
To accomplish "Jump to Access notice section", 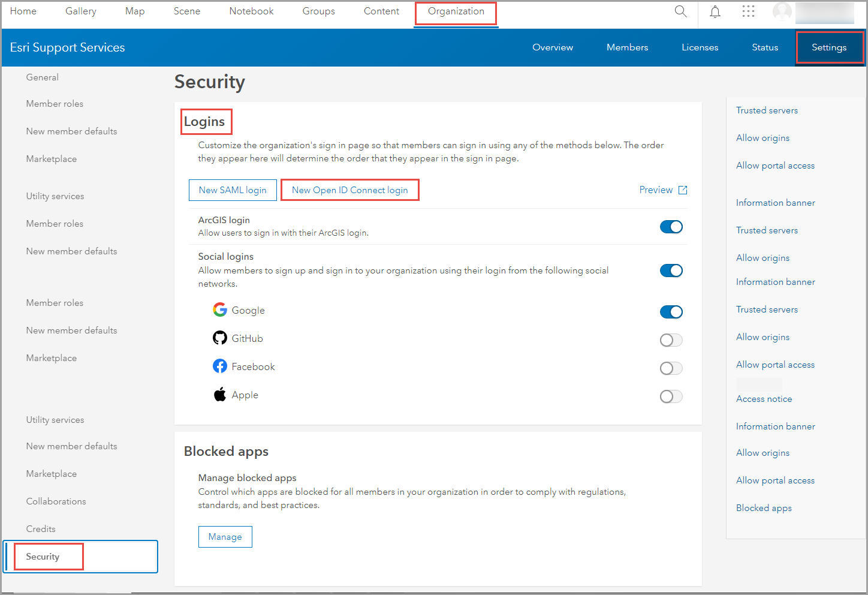I will pos(764,399).
